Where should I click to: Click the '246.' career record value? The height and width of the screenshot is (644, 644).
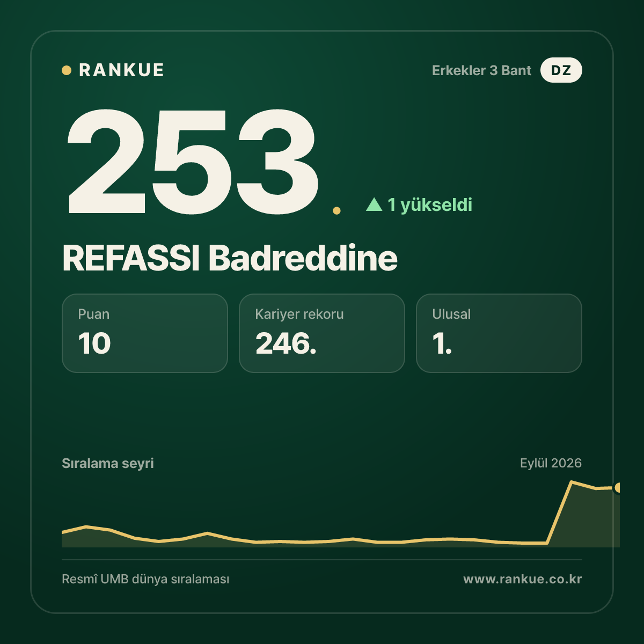[x=286, y=343]
